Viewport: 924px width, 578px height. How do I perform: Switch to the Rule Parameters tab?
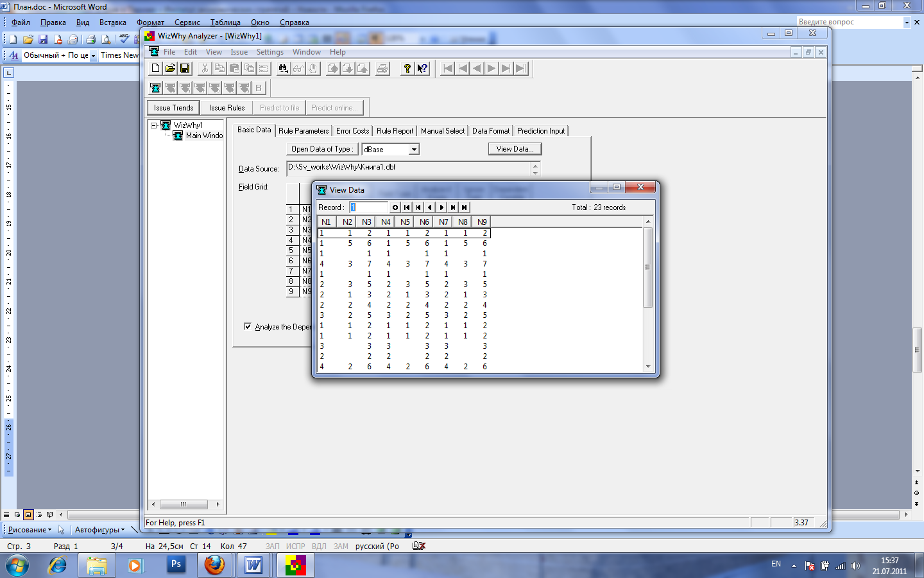click(304, 130)
